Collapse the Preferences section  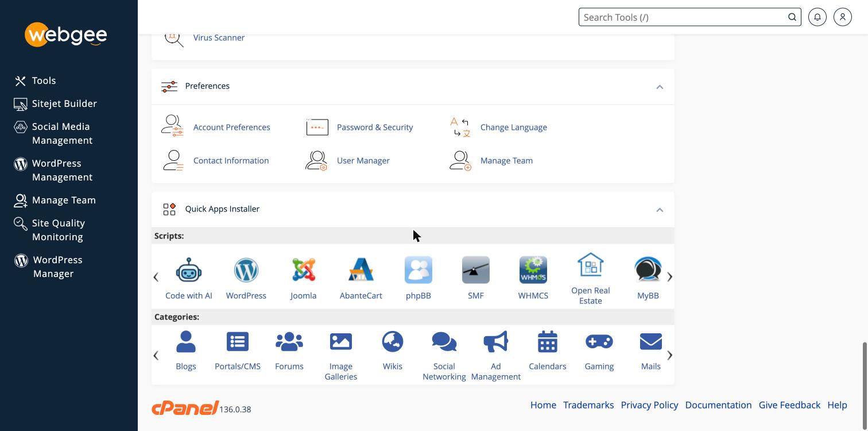coord(660,87)
